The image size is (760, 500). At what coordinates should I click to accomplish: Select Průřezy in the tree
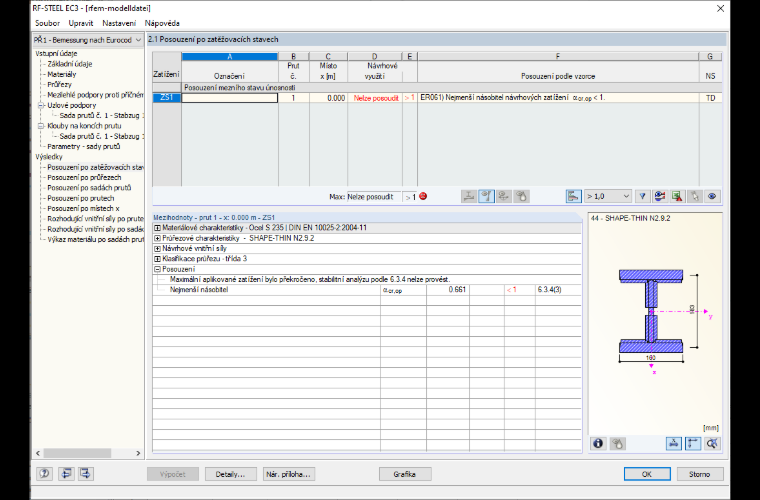click(60, 84)
